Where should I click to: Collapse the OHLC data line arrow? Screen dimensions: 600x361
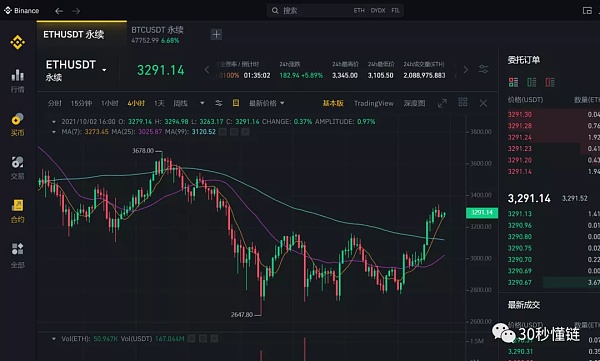(x=54, y=122)
